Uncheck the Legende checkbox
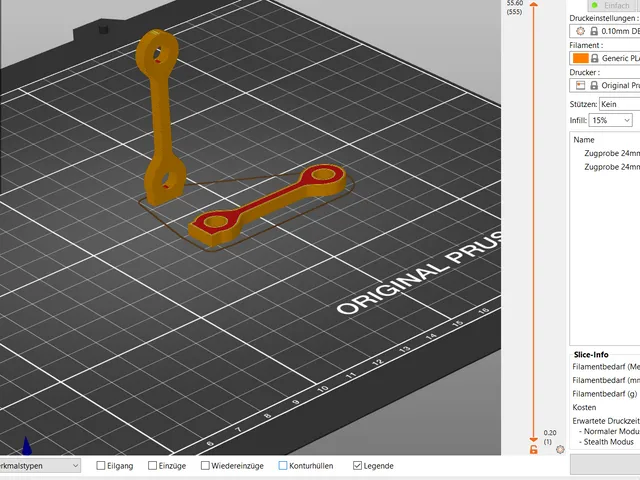Image resolution: width=640 pixels, height=480 pixels. tap(357, 465)
